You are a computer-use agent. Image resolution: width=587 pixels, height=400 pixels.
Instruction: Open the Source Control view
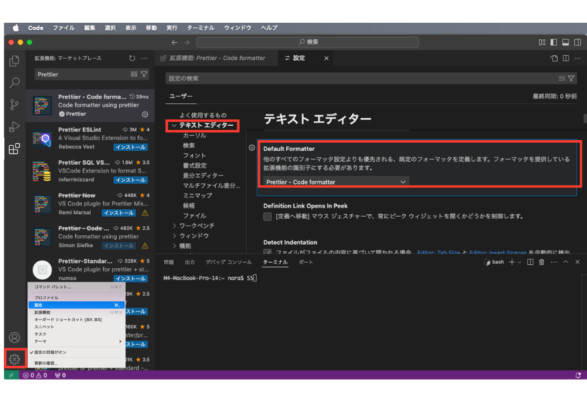coord(14,104)
